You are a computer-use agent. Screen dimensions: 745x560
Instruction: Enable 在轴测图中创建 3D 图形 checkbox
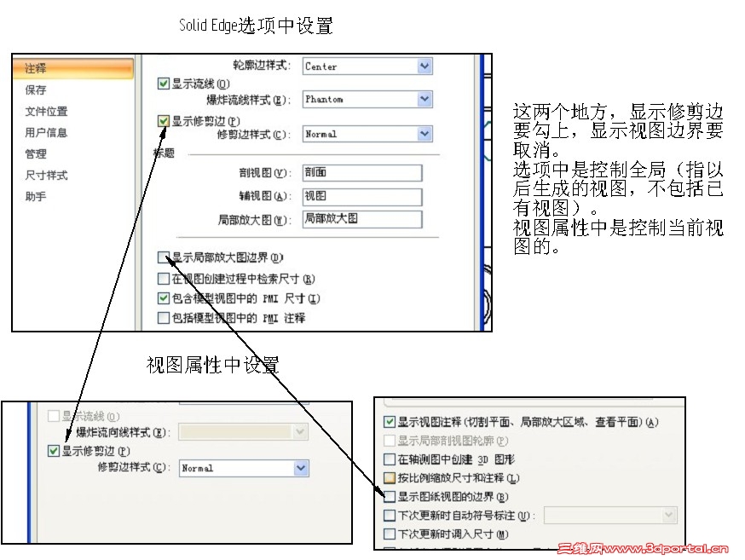click(390, 459)
